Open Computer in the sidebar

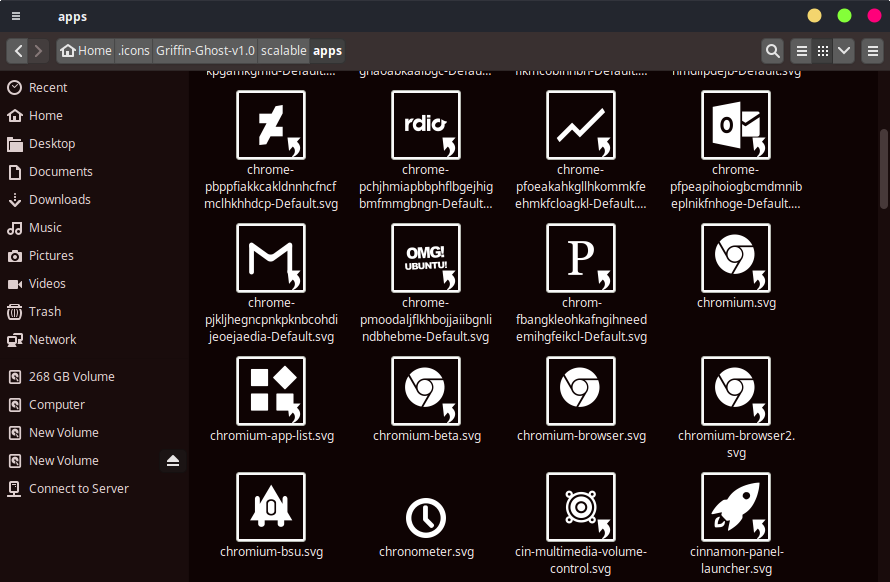point(94,405)
